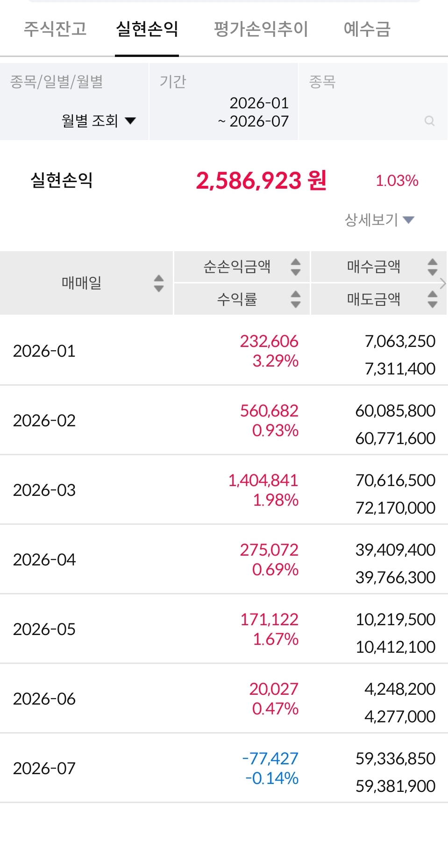Switch to the 예수금 tab
Screen dimensions: 448x868
pyautogui.click(x=367, y=29)
